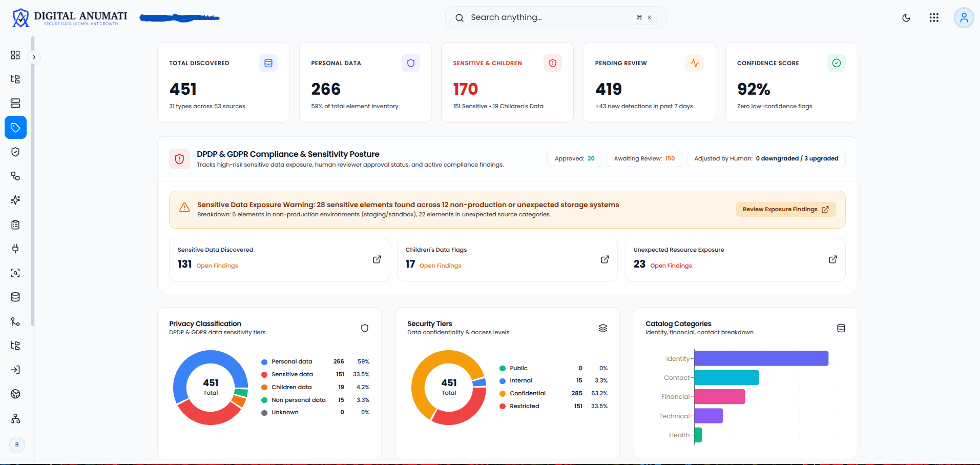The width and height of the screenshot is (980, 465).
Task: Open the user profile avatar in header
Action: 964,17
